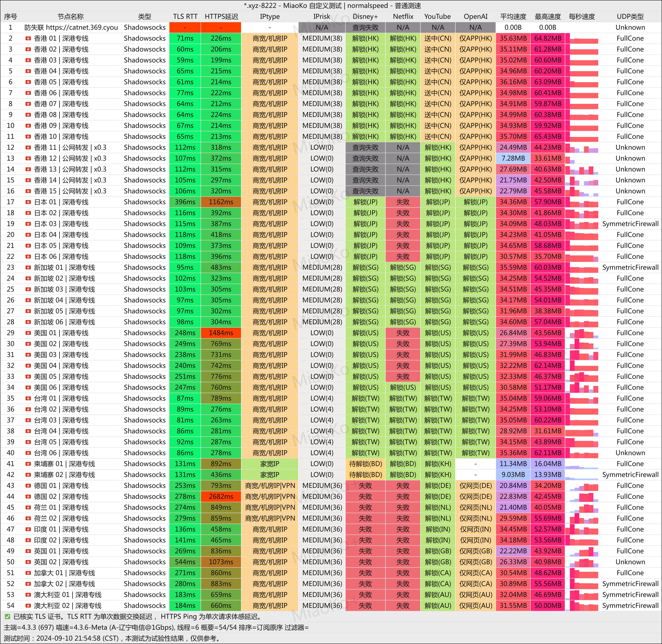Click the 平均速度 column header
The height and width of the screenshot is (644, 662).
point(513,17)
